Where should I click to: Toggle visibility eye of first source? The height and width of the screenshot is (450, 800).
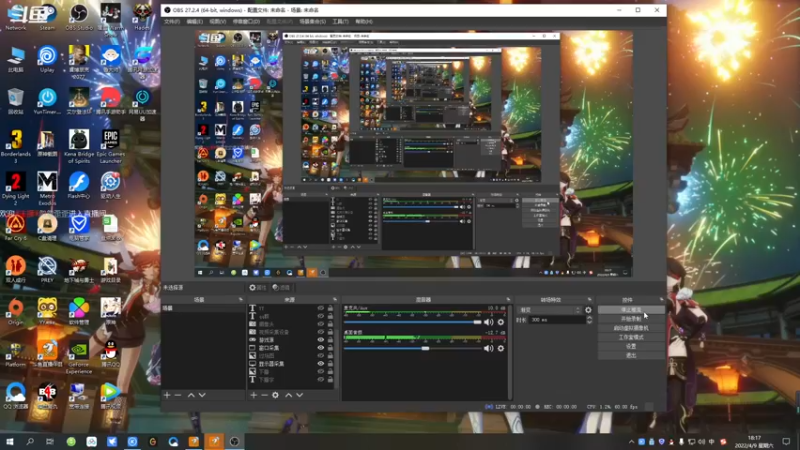click(x=321, y=309)
